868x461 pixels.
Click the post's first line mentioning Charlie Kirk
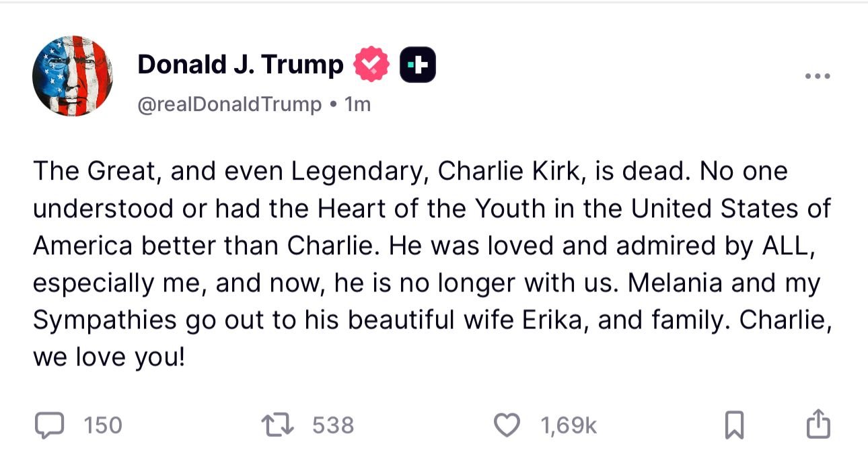point(409,172)
